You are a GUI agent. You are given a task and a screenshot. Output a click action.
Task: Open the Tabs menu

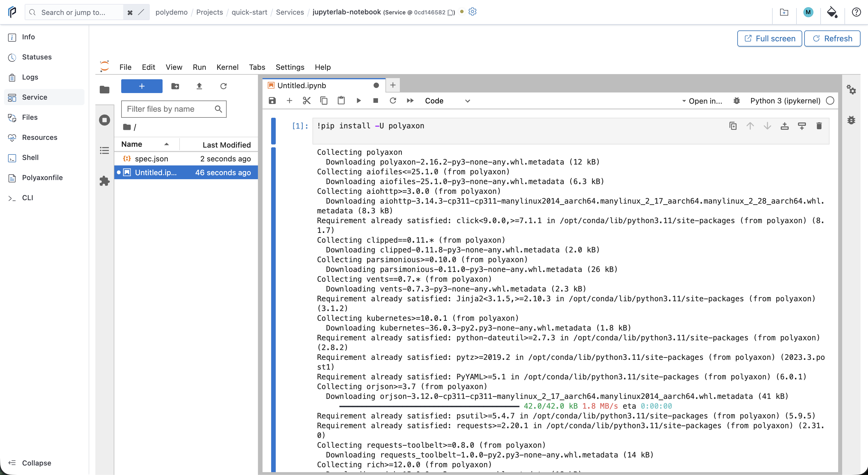pyautogui.click(x=257, y=67)
